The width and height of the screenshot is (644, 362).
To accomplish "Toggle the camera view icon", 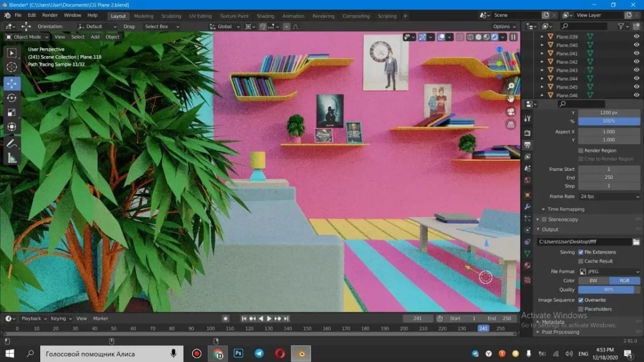I will tap(511, 112).
